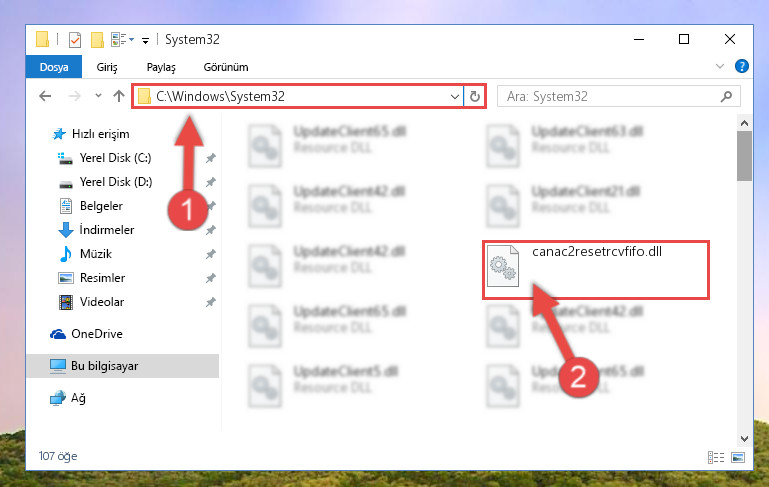Image resolution: width=769 pixels, height=487 pixels.
Task: Refresh the System32 folder view
Action: coord(474,97)
